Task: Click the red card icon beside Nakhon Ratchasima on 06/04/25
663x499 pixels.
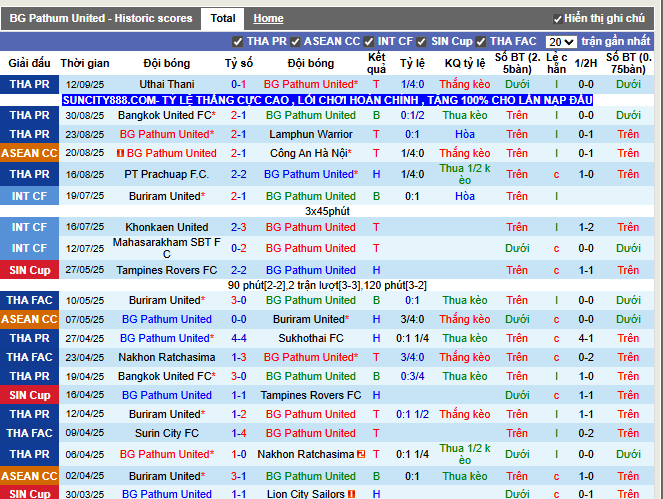Action: (x=361, y=455)
